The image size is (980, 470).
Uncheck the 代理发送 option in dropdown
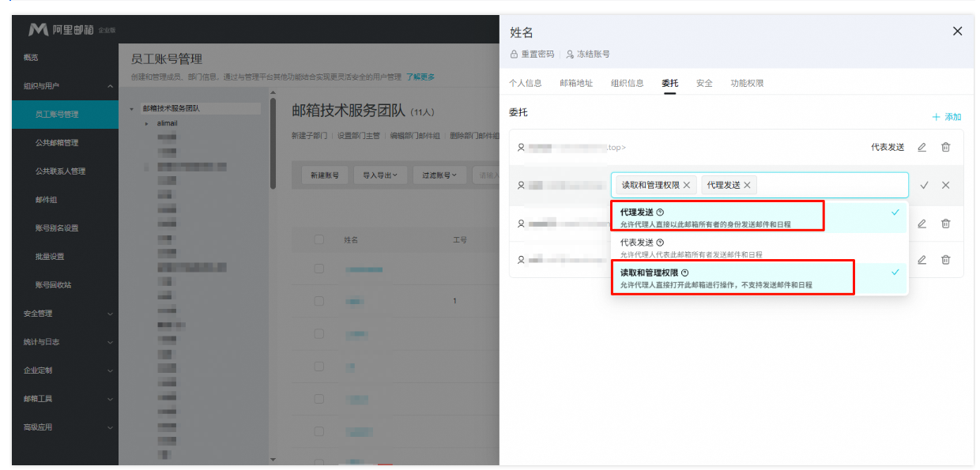tap(759, 217)
